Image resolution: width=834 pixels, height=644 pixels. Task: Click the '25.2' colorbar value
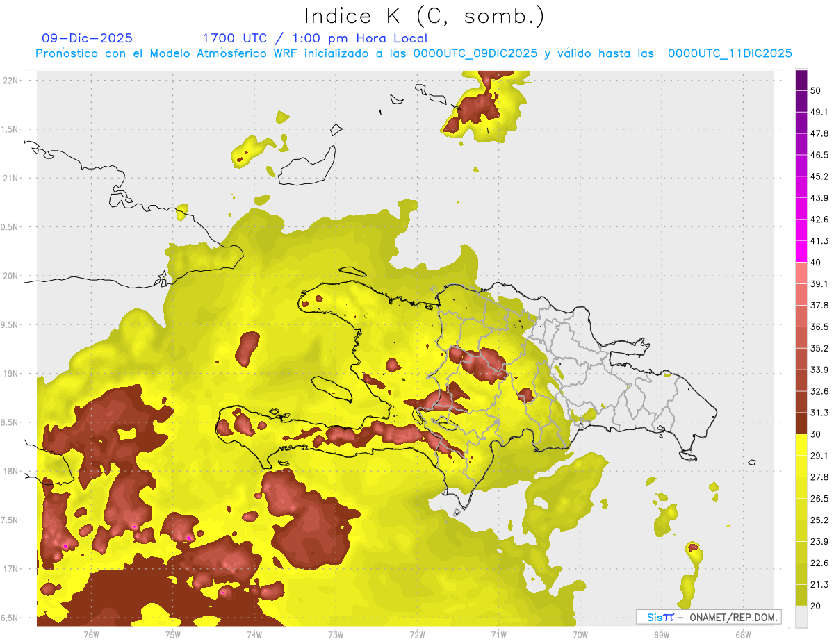[x=819, y=520]
